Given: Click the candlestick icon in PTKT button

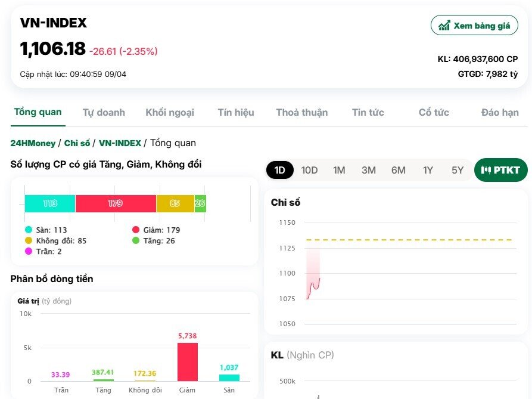Looking at the screenshot, I should click(x=487, y=170).
